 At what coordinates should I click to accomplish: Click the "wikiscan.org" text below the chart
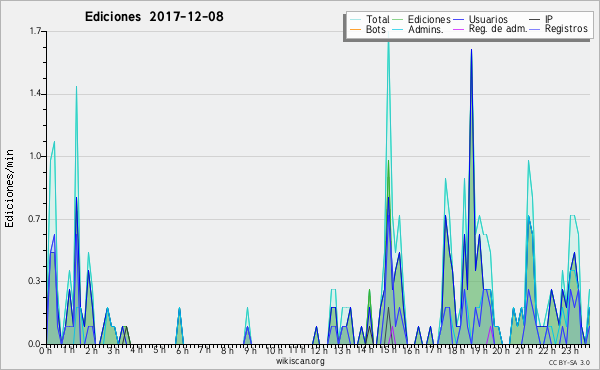[300, 360]
